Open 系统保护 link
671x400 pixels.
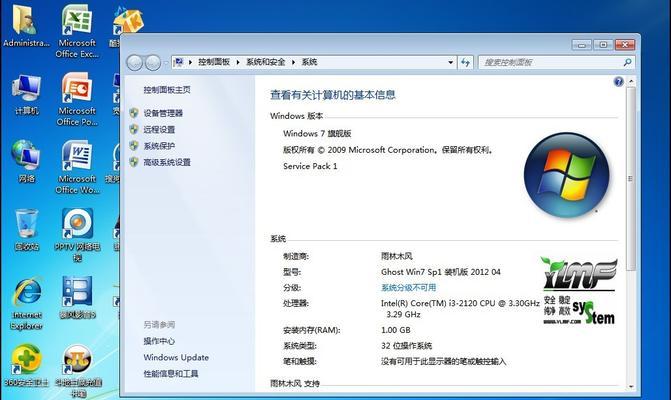pyautogui.click(x=159, y=146)
